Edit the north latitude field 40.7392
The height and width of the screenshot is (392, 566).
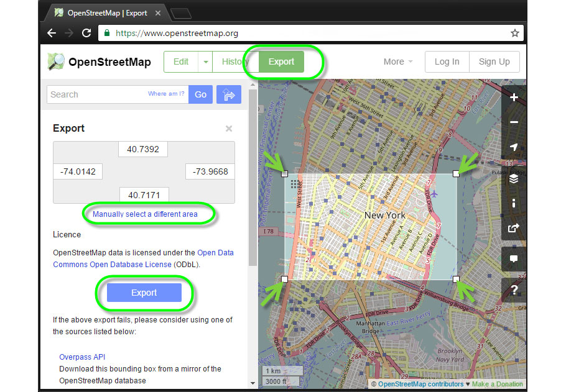(x=143, y=149)
